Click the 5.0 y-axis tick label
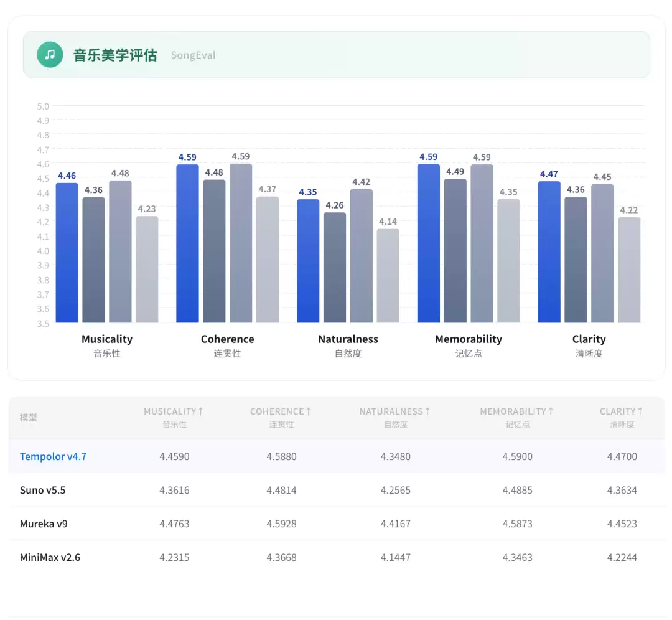The height and width of the screenshot is (620, 672). 43,106
